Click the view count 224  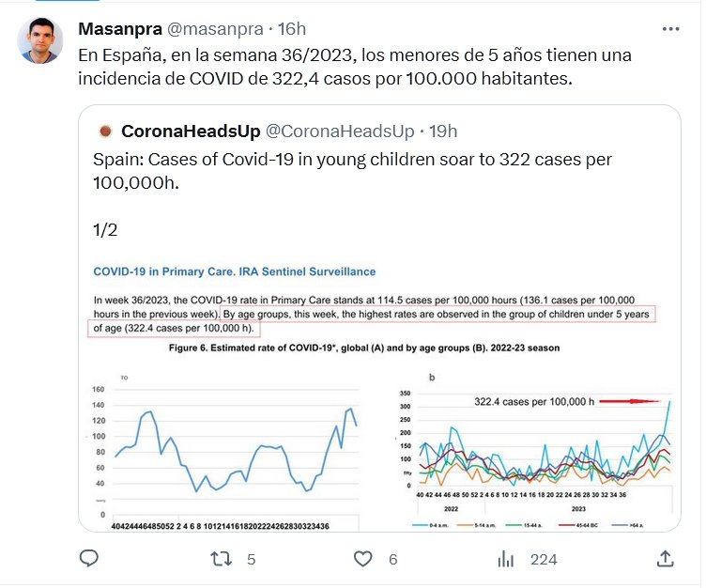coord(544,560)
